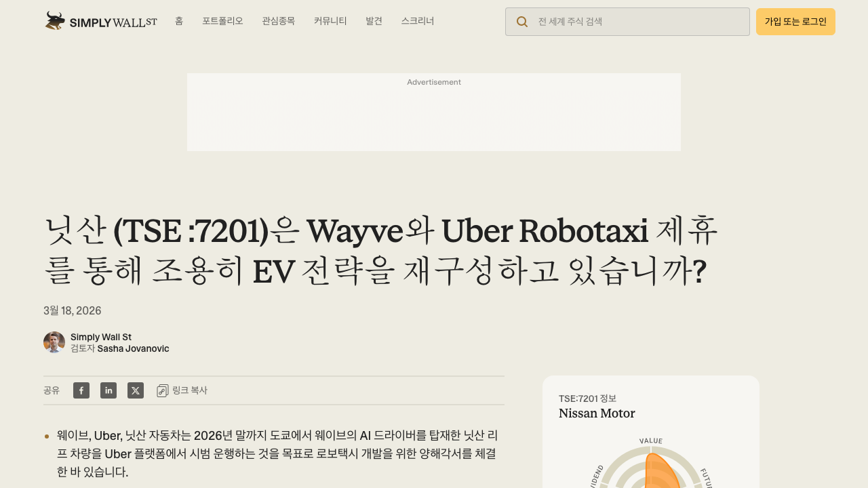
Task: Open the 커뮤니티 nav item
Action: (330, 21)
